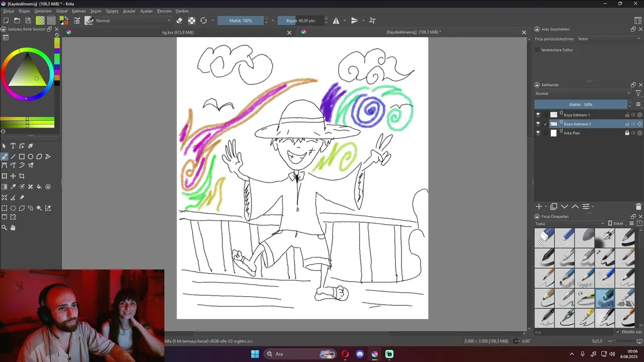Viewport: 644px width, 362px height.
Task: Open the layer blending mode dropdown
Action: [583, 94]
